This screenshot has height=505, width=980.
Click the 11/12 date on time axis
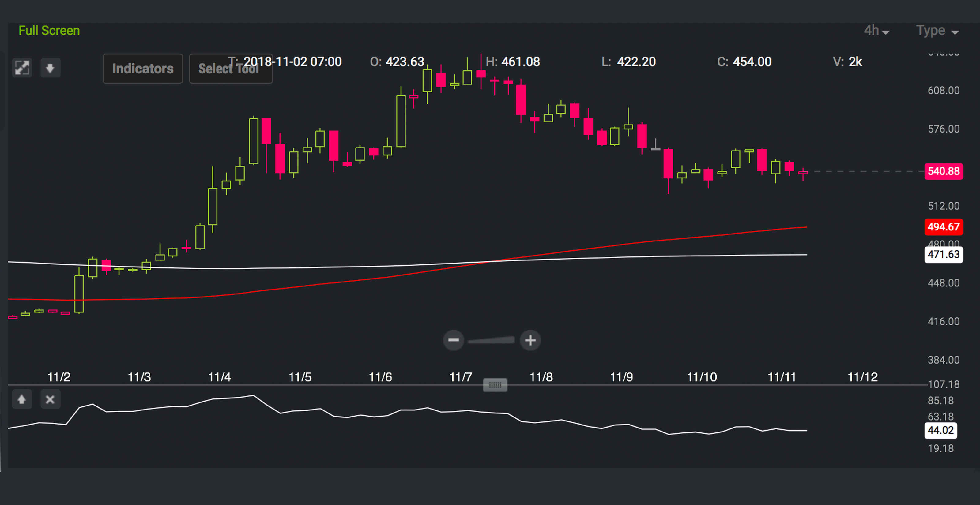tap(862, 377)
